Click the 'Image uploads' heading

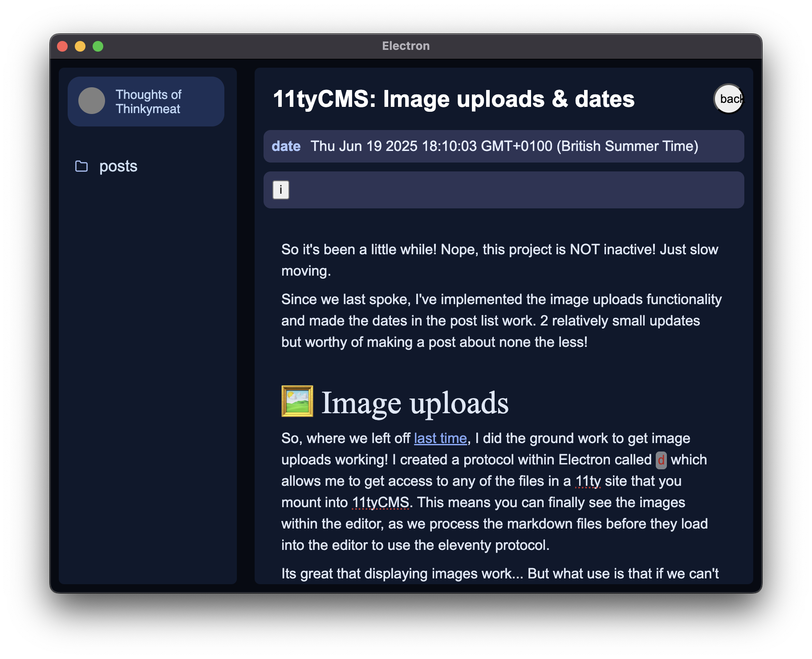415,403
